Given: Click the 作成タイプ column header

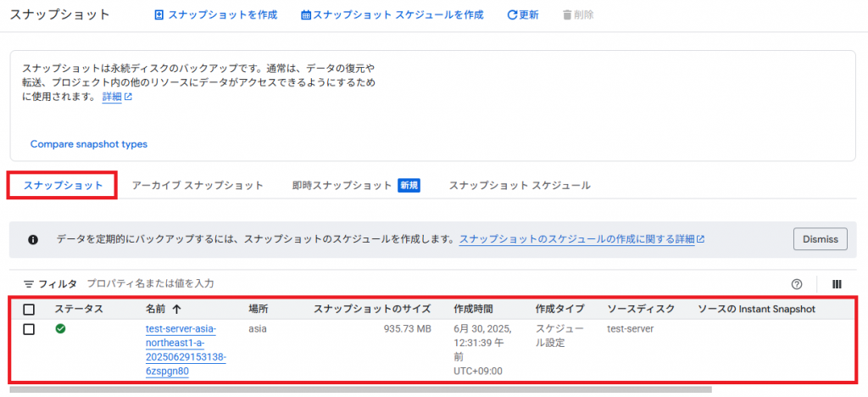Looking at the screenshot, I should (559, 309).
